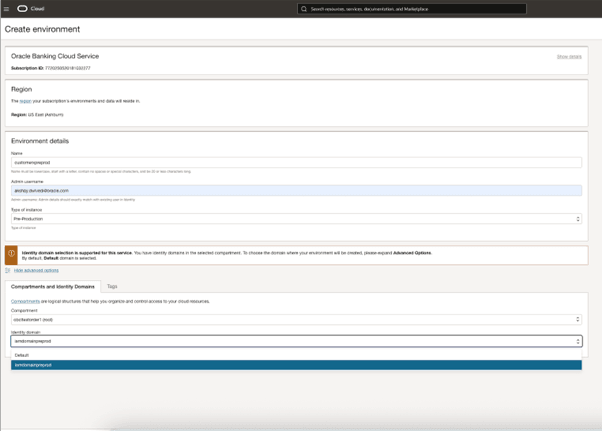Open the Compartment dropdown
602x431 pixels.
point(296,319)
